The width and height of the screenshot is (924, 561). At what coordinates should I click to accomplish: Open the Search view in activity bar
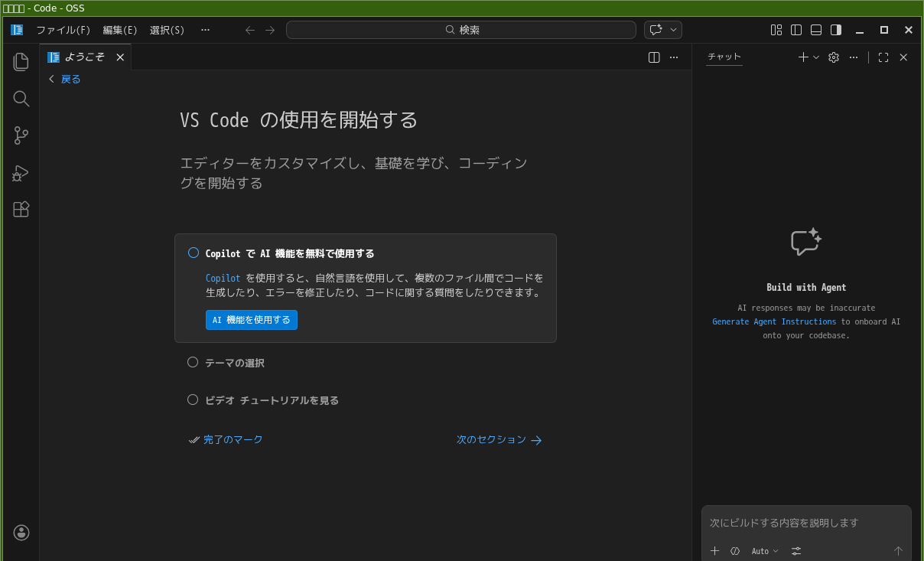21,99
